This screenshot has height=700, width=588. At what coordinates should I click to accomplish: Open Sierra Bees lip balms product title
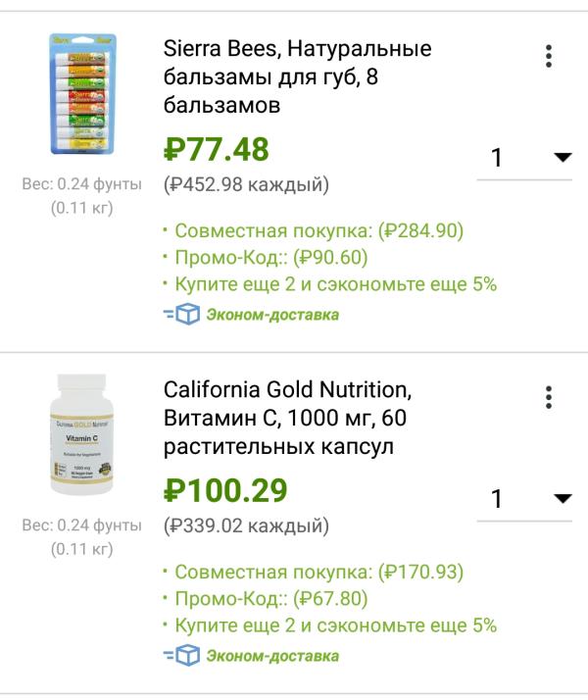pyautogui.click(x=297, y=76)
